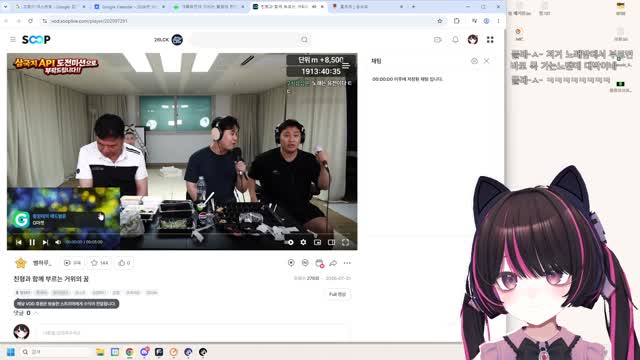Skip to the next video
This screenshot has height=360, width=640.
[x=45, y=242]
